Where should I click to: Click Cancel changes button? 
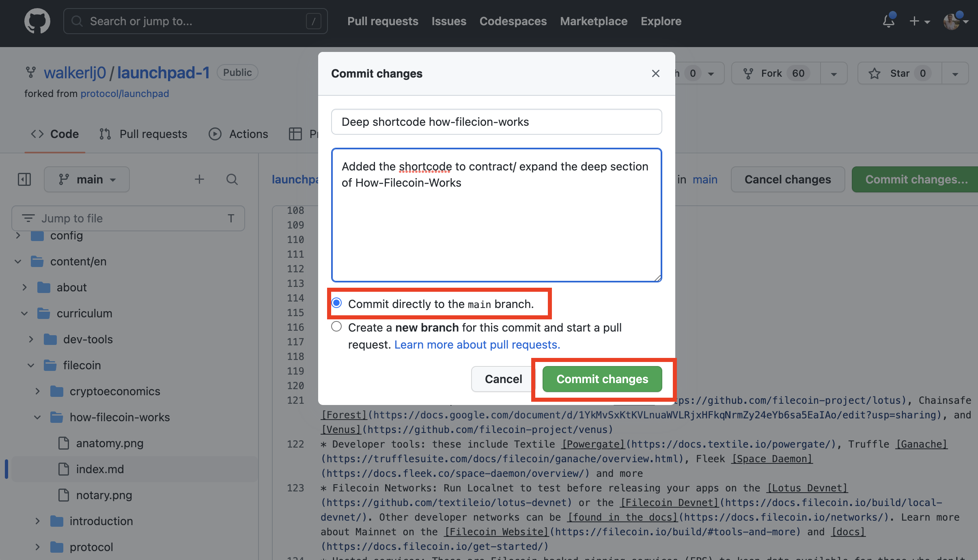pos(788,179)
